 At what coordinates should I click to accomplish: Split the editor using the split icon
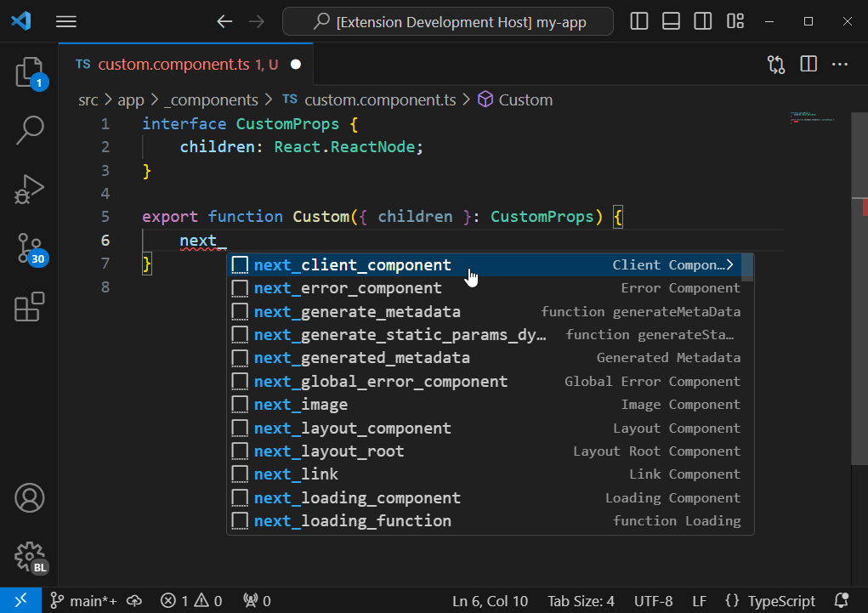[807, 64]
